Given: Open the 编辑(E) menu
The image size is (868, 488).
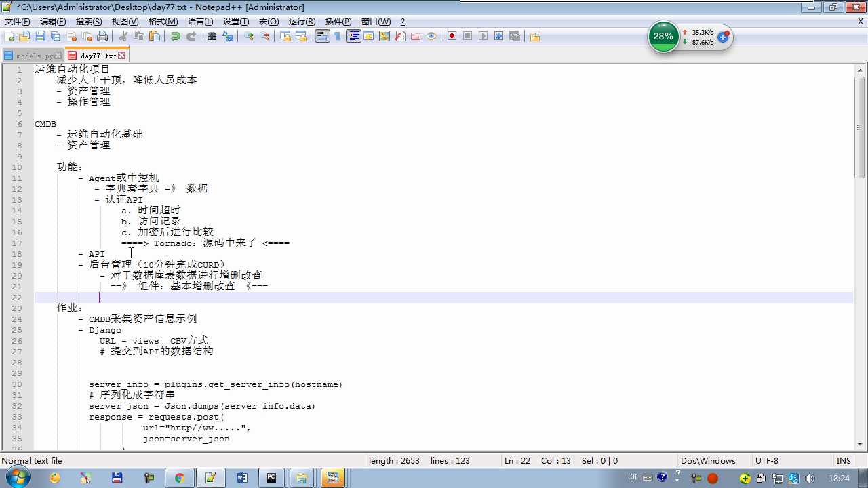Looking at the screenshot, I should (53, 22).
